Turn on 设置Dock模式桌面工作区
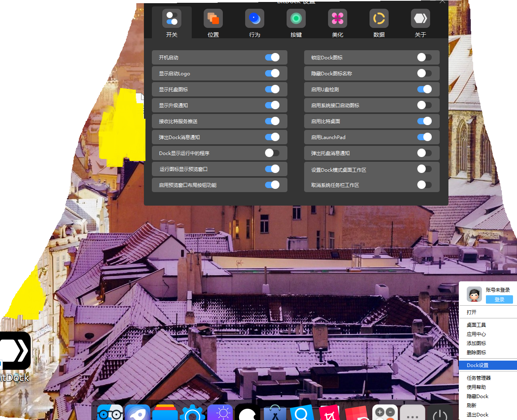Screen dimensions: 517x420 (425, 169)
